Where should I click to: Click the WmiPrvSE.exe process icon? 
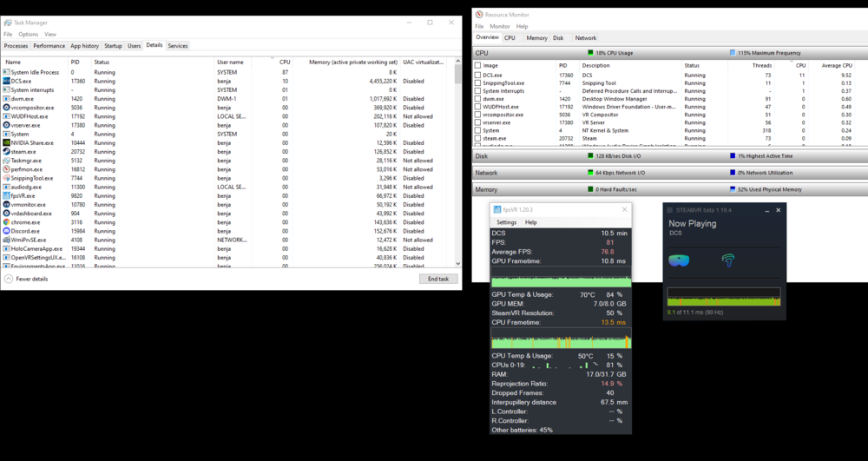7,240
